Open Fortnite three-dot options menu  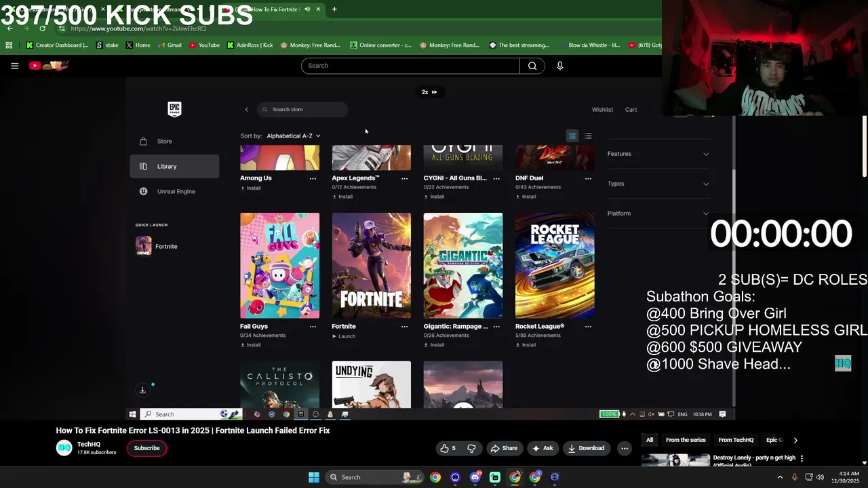(x=404, y=327)
